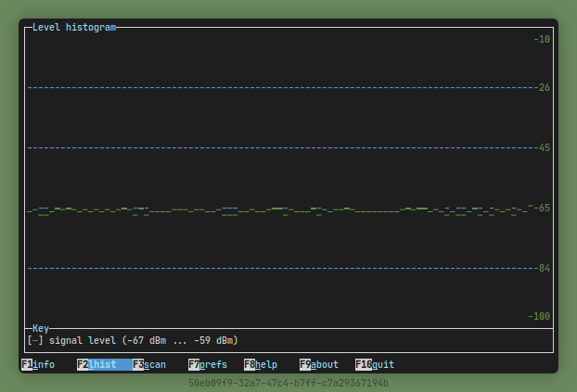577x392 pixels.
Task: Click the -10 axis label
Action: pyautogui.click(x=542, y=39)
